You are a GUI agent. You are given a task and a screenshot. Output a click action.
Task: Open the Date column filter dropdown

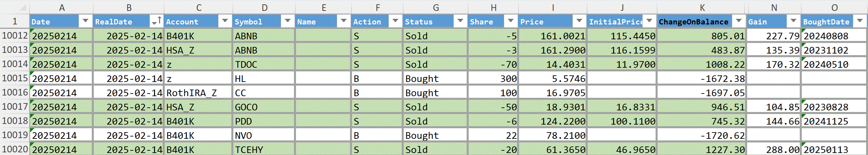point(85,21)
